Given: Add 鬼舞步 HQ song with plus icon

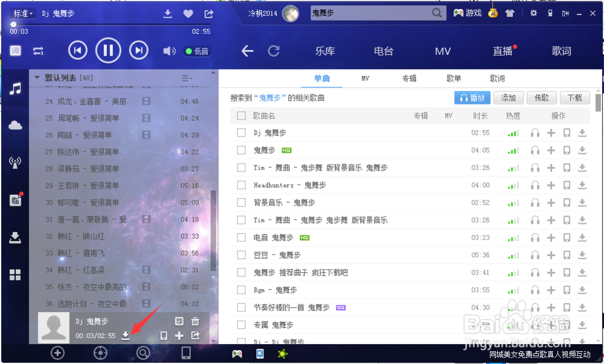Looking at the screenshot, I should [x=551, y=150].
